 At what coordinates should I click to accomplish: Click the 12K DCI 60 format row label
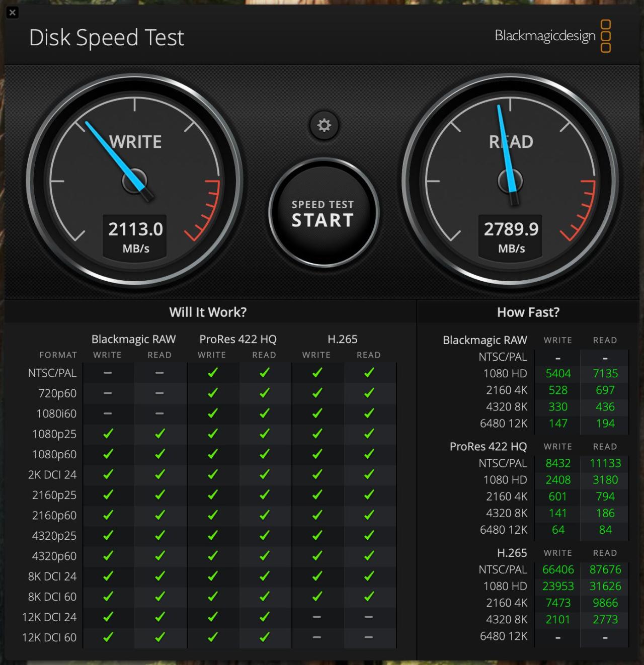point(49,637)
